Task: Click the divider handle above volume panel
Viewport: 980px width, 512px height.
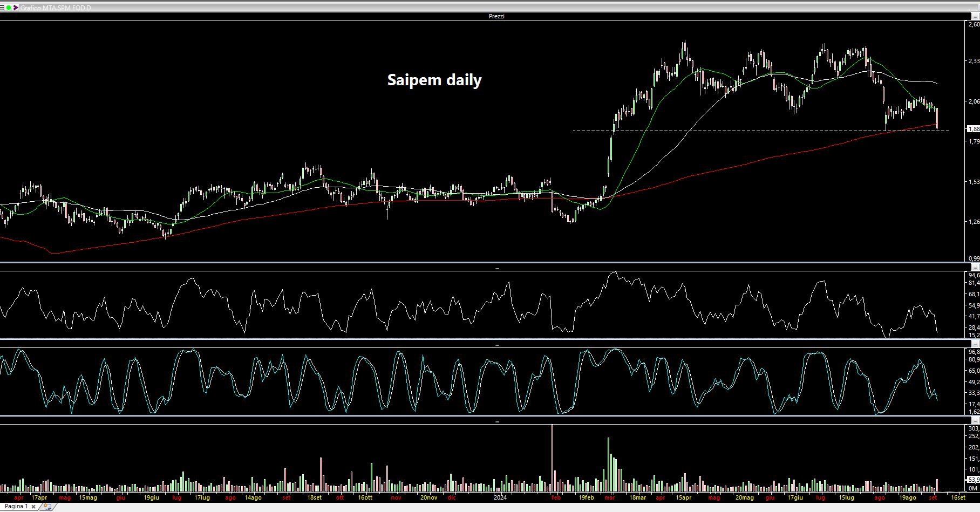Action: 496,421
